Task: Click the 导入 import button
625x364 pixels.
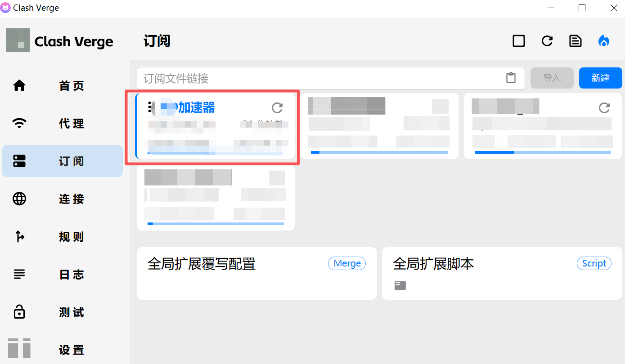Action: click(552, 78)
